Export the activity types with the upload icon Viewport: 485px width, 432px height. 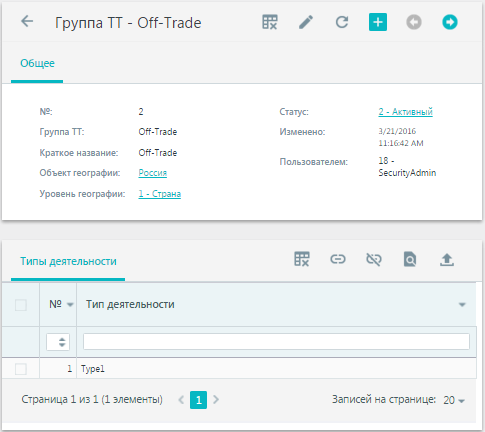coord(447,259)
